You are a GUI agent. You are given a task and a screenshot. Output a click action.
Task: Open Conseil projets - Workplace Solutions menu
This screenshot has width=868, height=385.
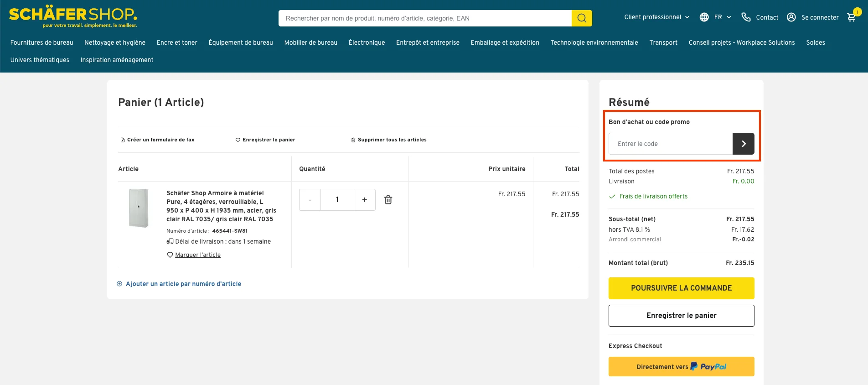[x=742, y=42]
